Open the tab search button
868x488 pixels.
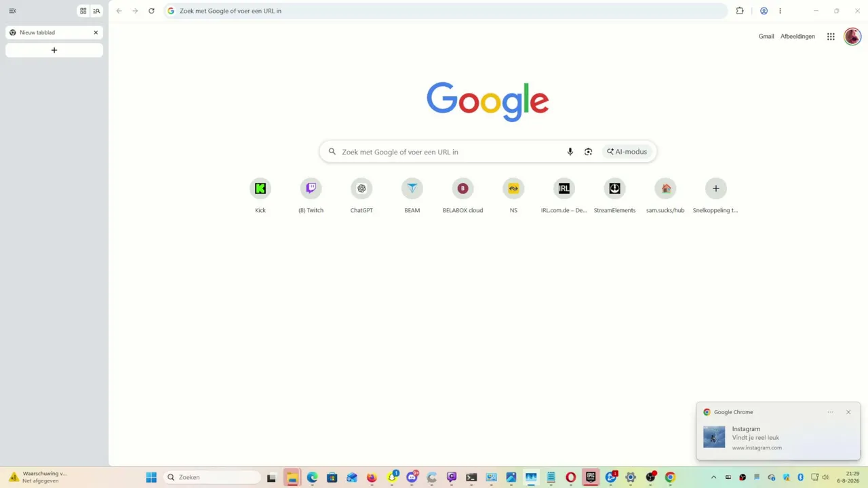(x=97, y=11)
